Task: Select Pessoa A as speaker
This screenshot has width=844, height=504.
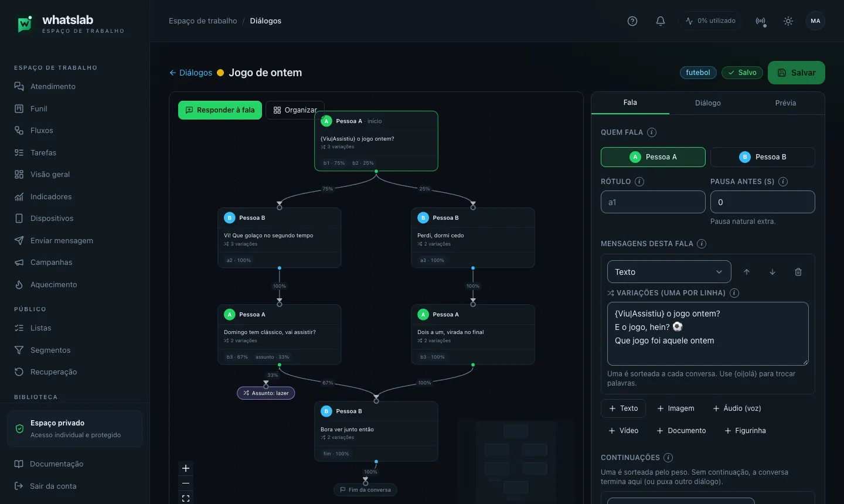Action: [653, 157]
